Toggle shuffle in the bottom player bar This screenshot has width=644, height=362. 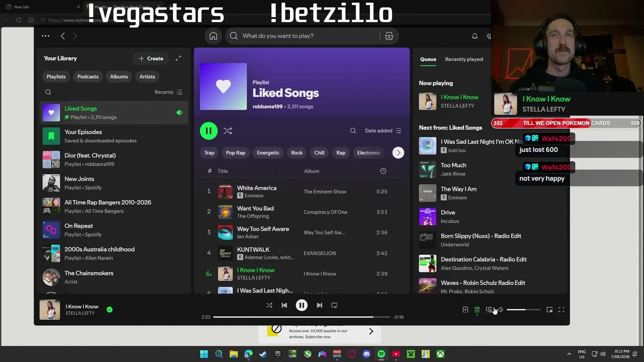(x=269, y=305)
